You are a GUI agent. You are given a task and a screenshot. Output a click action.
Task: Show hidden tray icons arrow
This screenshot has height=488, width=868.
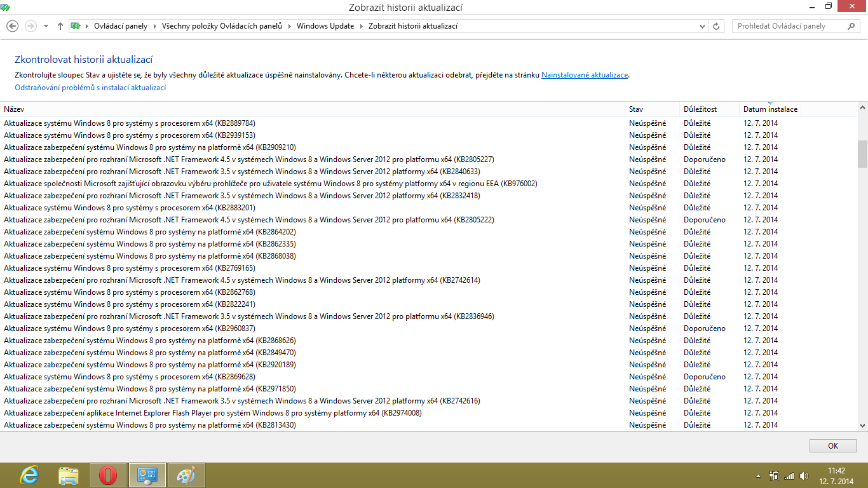click(758, 475)
